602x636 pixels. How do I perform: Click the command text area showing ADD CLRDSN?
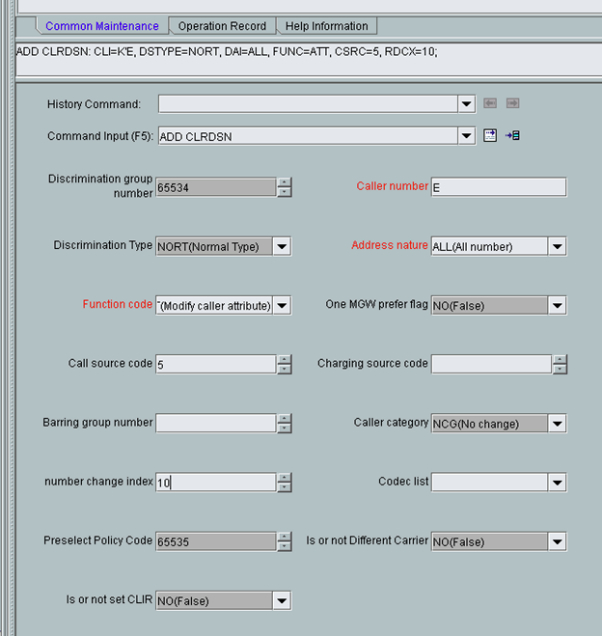point(308,59)
